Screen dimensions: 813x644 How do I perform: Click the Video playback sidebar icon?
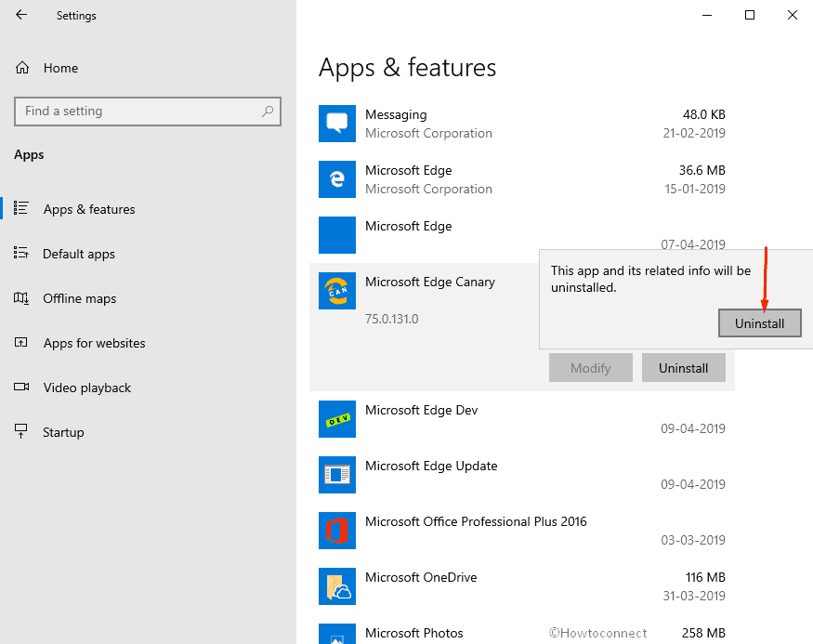click(21, 387)
